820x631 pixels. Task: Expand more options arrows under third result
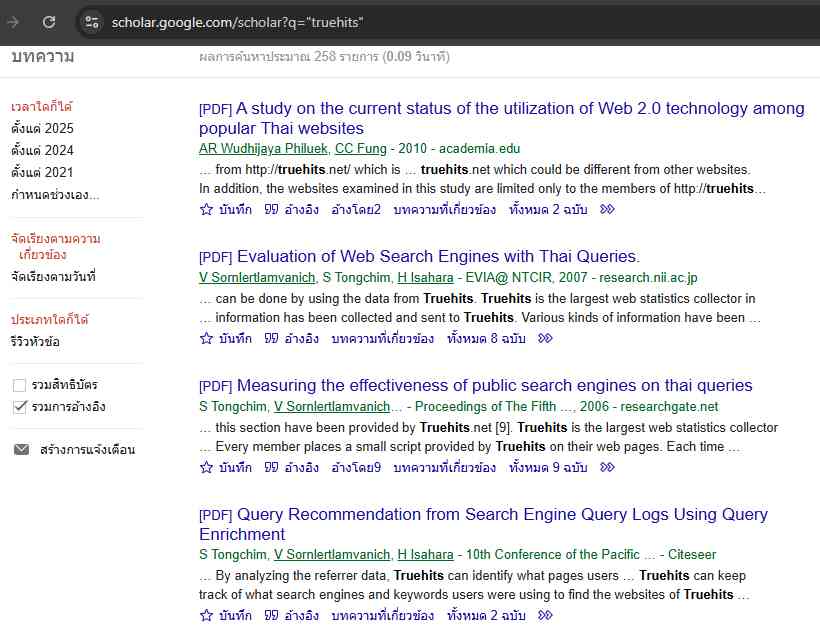pos(607,467)
